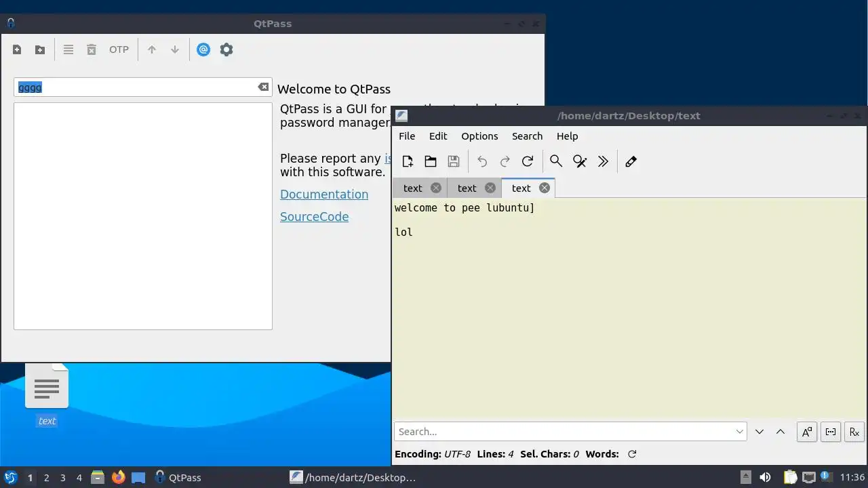The width and height of the screenshot is (868, 488).
Task: Switch to virtual desktop 3
Action: (62, 478)
